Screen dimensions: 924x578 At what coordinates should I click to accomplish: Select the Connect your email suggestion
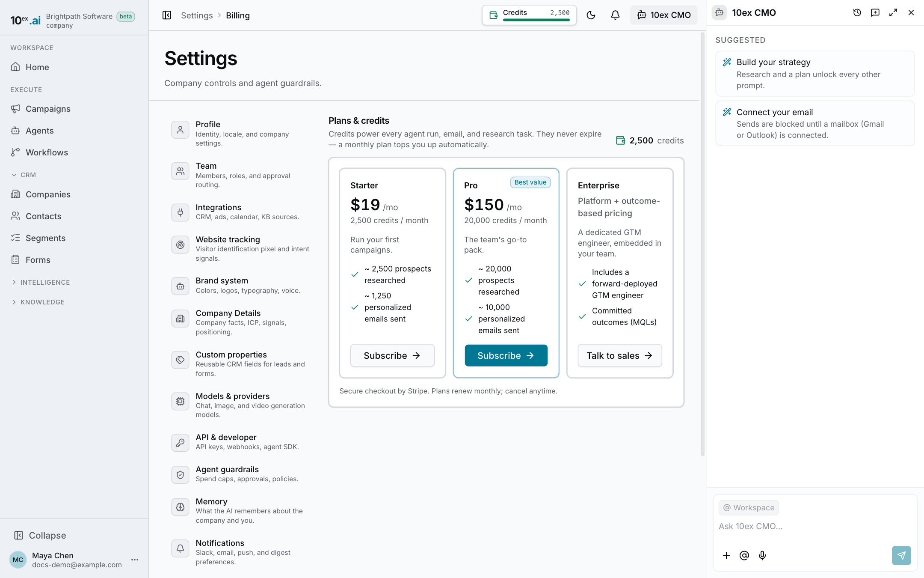pyautogui.click(x=815, y=123)
